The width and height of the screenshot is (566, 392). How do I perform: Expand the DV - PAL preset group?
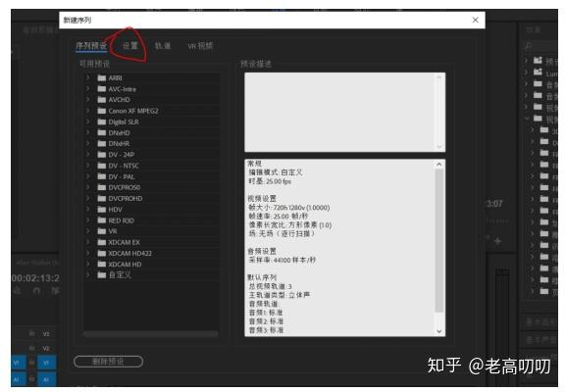(x=87, y=176)
